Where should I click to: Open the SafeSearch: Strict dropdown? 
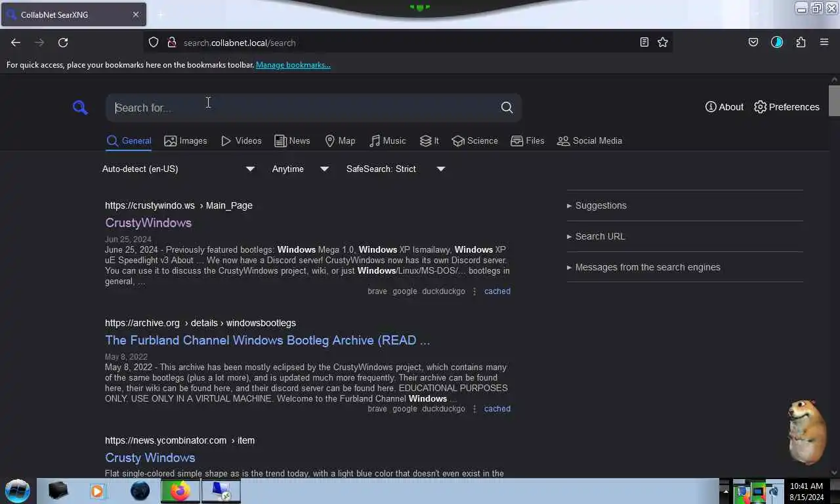tap(396, 169)
